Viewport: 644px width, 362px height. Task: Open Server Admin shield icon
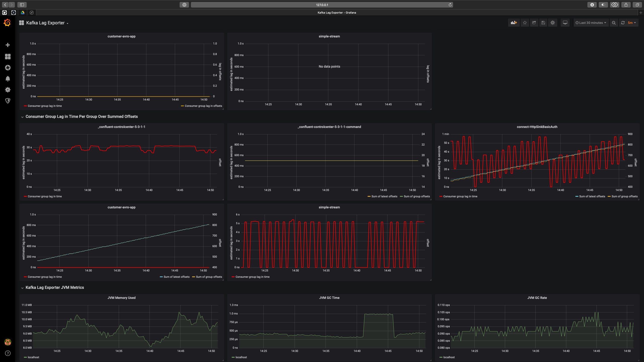8,101
